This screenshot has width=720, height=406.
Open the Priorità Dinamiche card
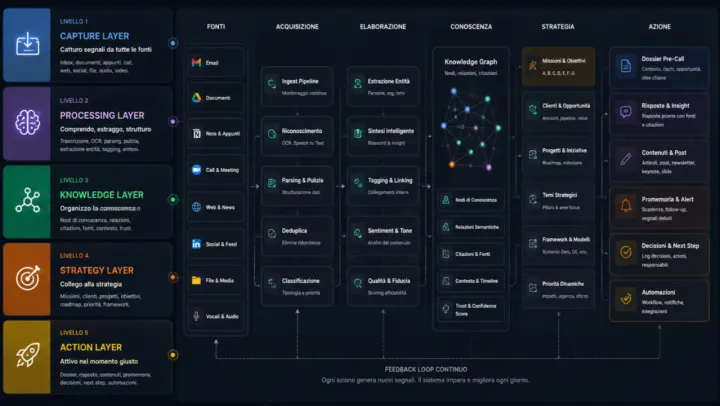point(558,289)
